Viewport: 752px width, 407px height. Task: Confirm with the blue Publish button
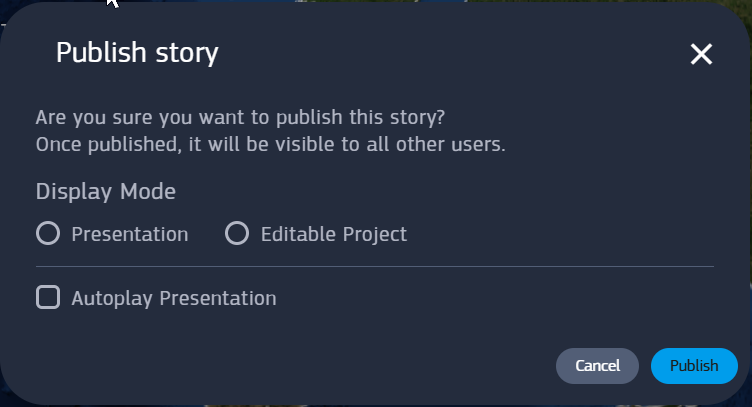(694, 366)
